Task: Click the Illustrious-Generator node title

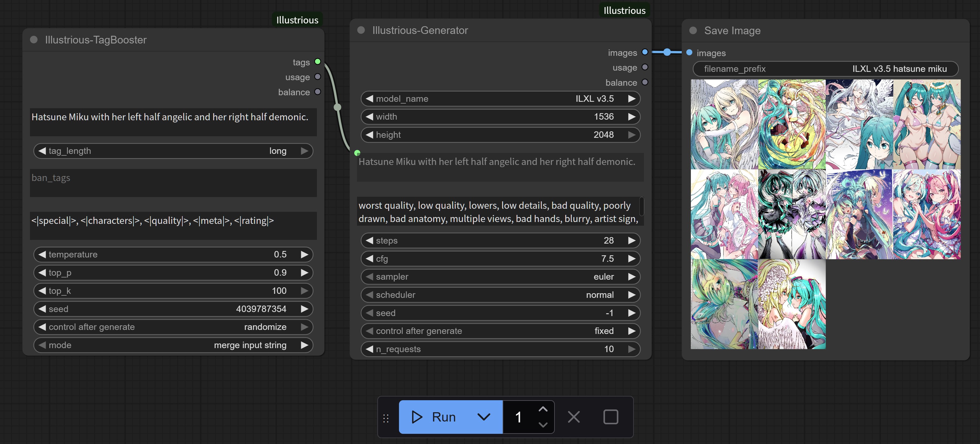Action: point(420,30)
